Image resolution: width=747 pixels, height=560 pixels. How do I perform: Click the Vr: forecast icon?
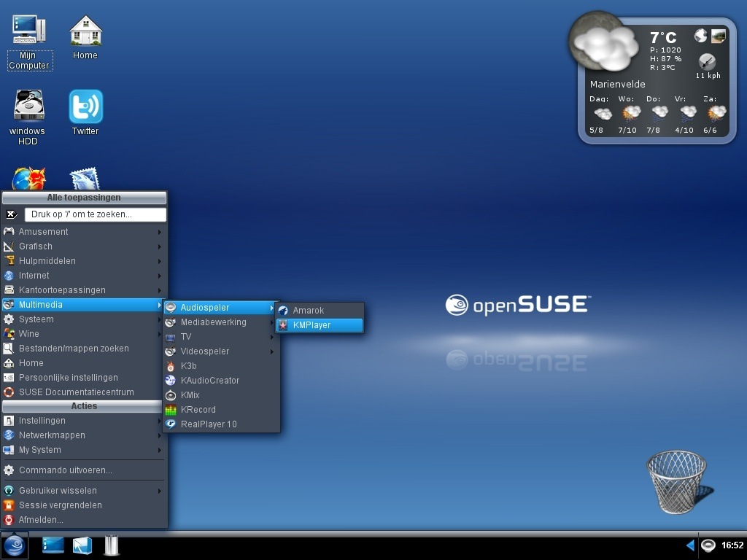(x=688, y=114)
